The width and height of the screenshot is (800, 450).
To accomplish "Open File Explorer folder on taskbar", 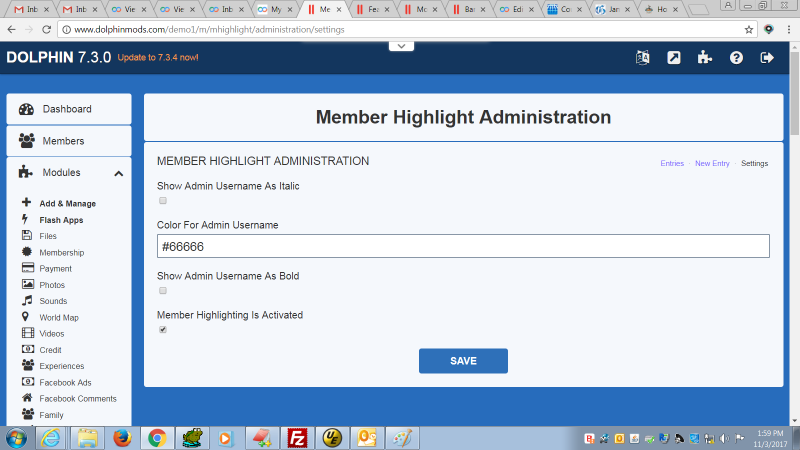I will [x=87, y=438].
